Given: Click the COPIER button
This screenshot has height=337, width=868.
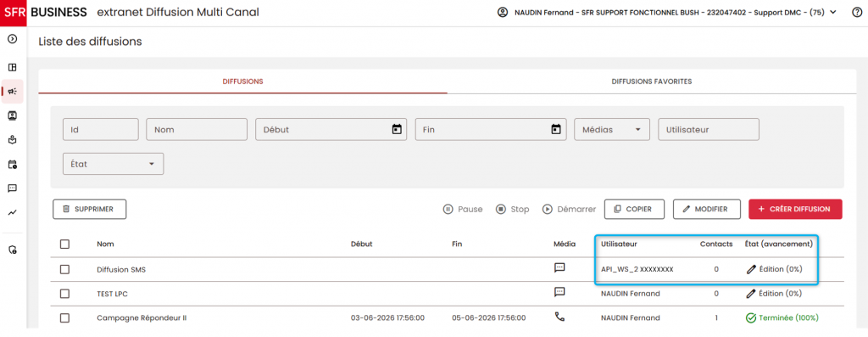Looking at the screenshot, I should (634, 209).
